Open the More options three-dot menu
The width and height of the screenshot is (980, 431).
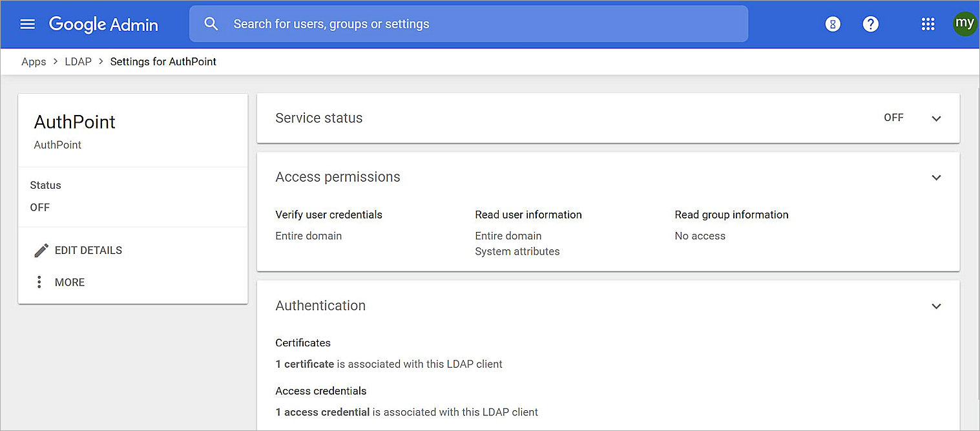[x=39, y=282]
